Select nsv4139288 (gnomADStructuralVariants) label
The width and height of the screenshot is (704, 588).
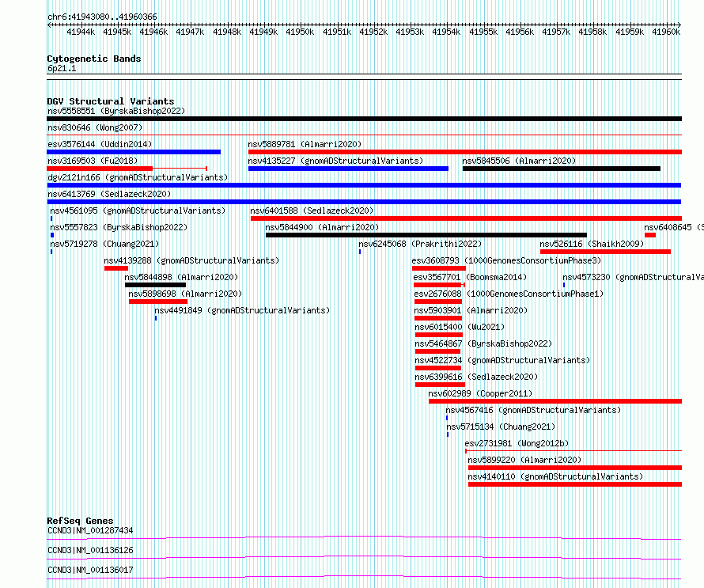[x=191, y=260]
